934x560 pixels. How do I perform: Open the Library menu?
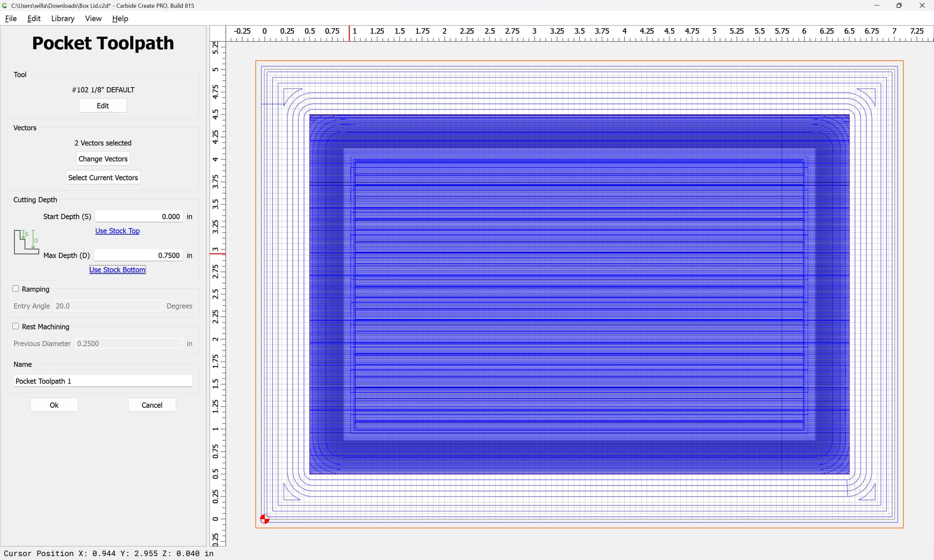[63, 18]
